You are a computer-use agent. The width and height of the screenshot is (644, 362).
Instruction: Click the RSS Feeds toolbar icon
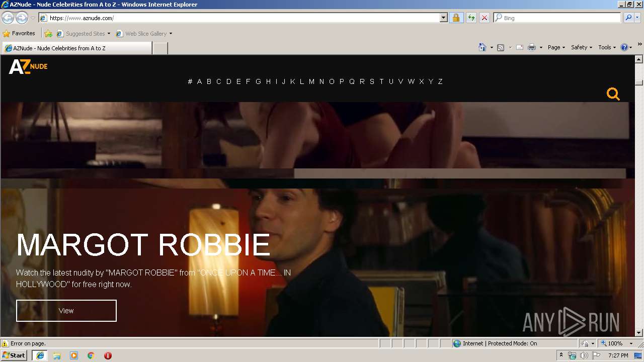[501, 47]
